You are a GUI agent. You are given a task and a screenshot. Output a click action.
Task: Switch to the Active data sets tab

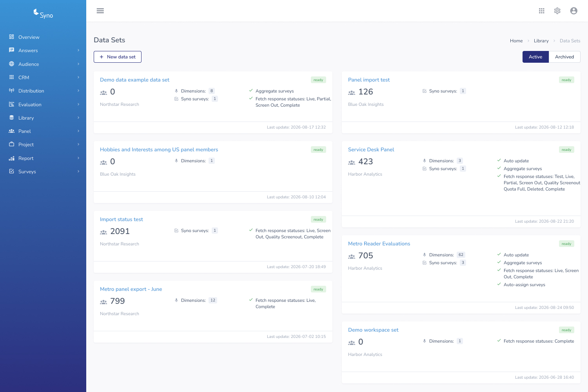coord(535,57)
